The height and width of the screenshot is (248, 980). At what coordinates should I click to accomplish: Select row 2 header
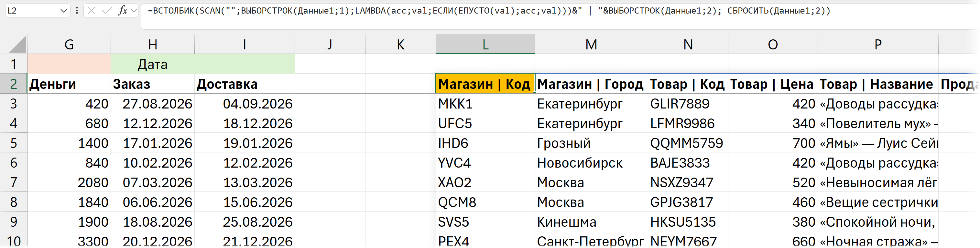tap(13, 84)
